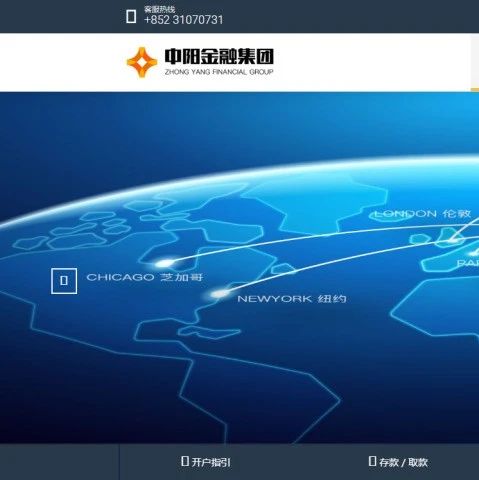Open the 开户指引 account opening guide

point(211,462)
